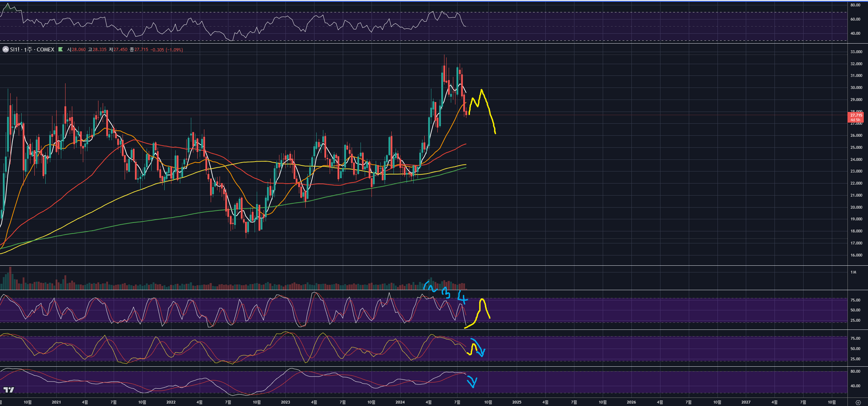Click the 2025 label on time axis

(517, 402)
